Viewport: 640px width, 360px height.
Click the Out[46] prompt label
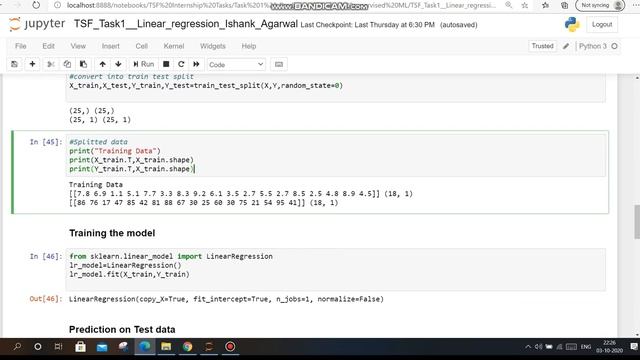pos(46,299)
